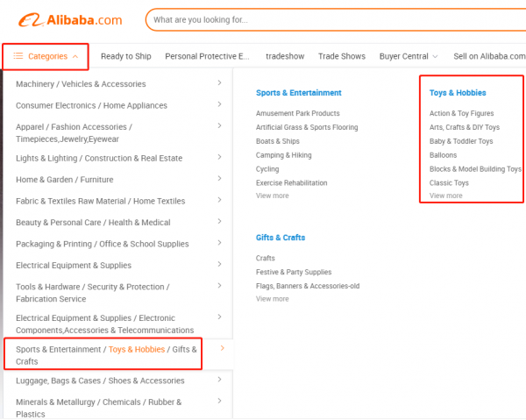Screen dimensions: 526x420
Task: Click arrow next to Lights & Lighting category
Action: tap(219, 158)
